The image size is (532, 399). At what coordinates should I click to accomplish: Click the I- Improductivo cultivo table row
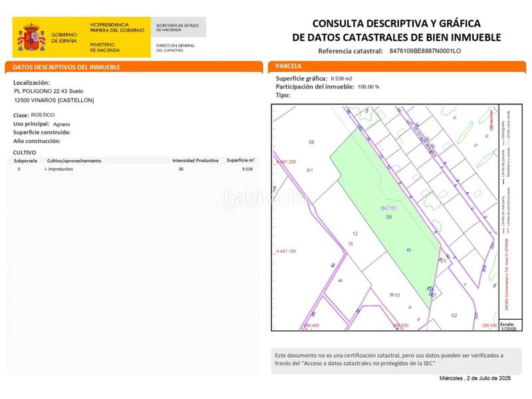tap(60, 168)
